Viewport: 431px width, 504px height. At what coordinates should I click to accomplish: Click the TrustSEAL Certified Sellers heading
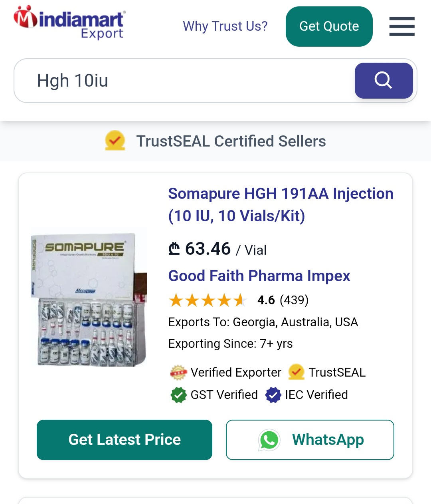(x=231, y=141)
